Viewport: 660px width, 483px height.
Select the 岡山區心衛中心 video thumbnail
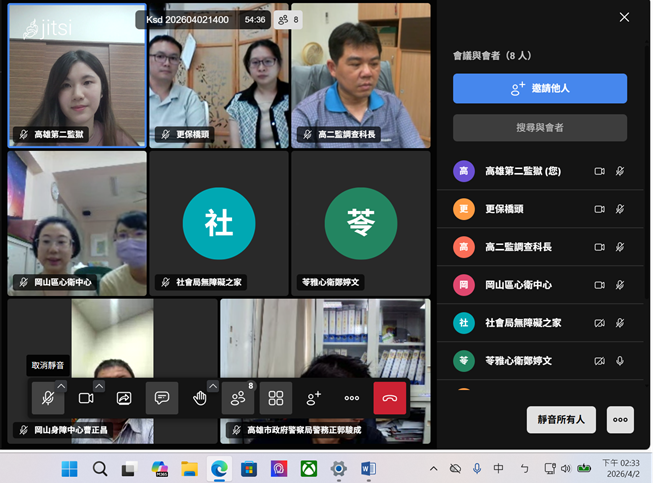point(77,221)
